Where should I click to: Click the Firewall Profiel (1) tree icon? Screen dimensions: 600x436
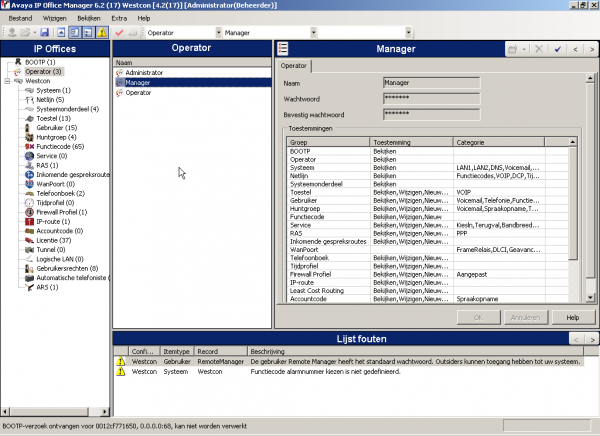(x=29, y=212)
